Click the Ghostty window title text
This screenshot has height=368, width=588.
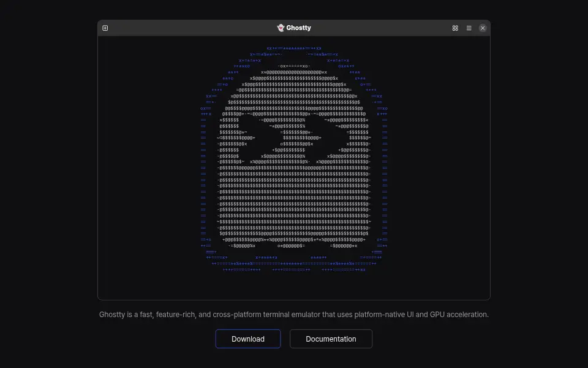pos(298,28)
